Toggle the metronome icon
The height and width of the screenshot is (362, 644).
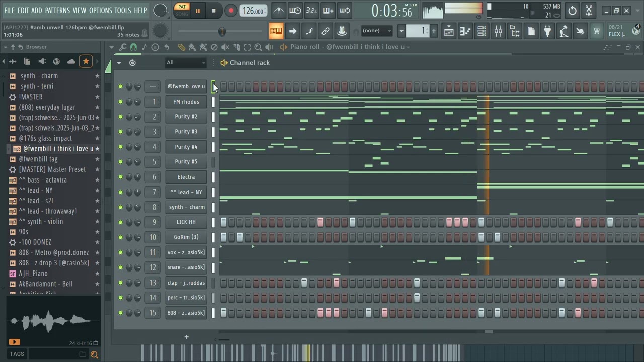coord(278,10)
